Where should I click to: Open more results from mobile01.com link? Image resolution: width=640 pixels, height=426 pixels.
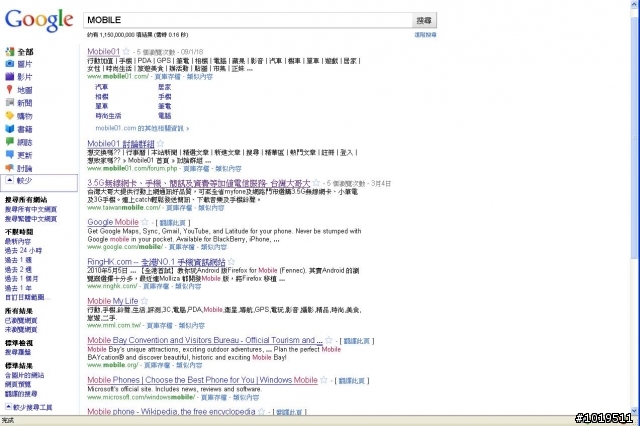click(142, 128)
